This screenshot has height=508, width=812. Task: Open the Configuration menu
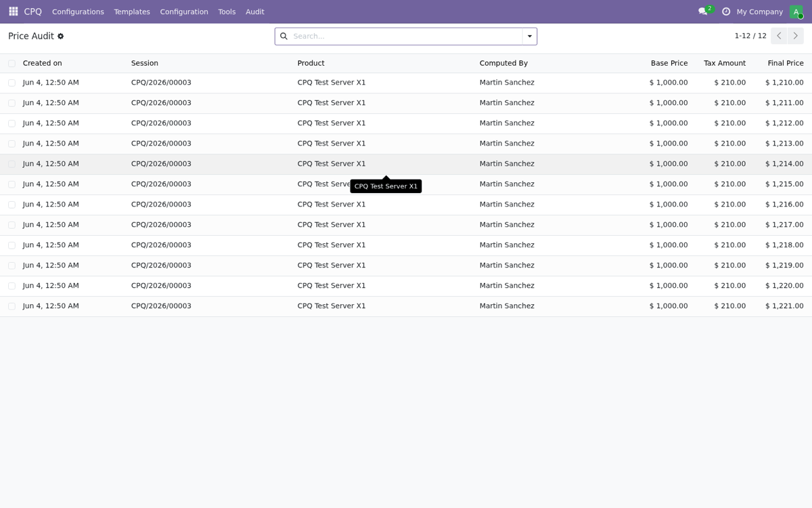pyautogui.click(x=184, y=12)
